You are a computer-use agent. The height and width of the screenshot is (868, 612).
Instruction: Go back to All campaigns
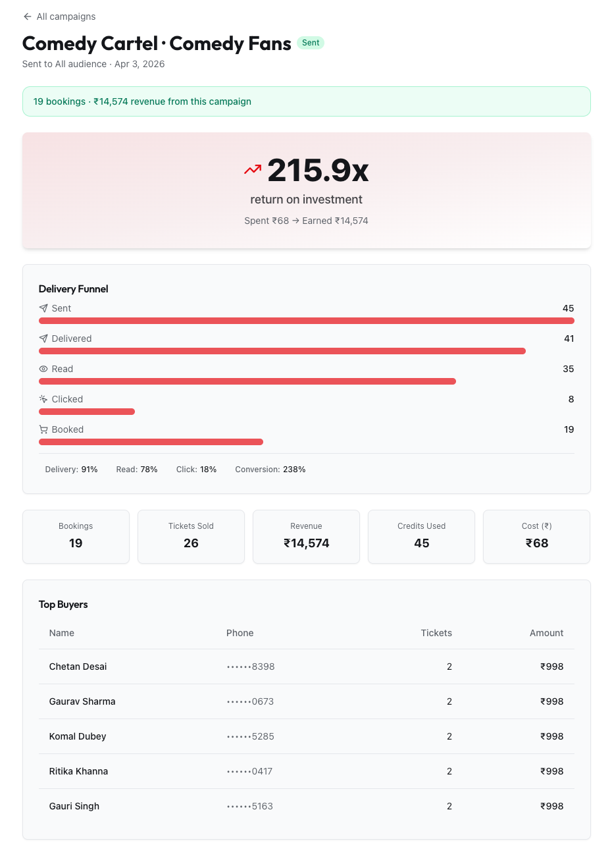coord(66,16)
